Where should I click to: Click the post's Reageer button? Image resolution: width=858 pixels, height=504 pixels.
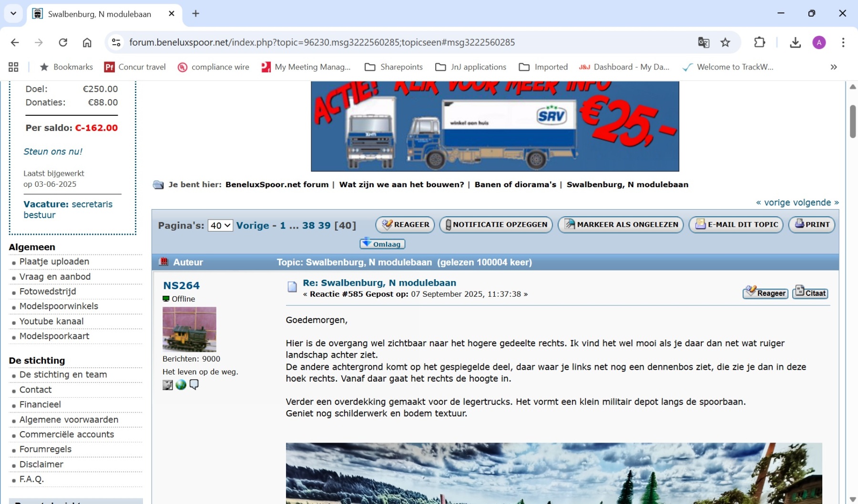(766, 292)
